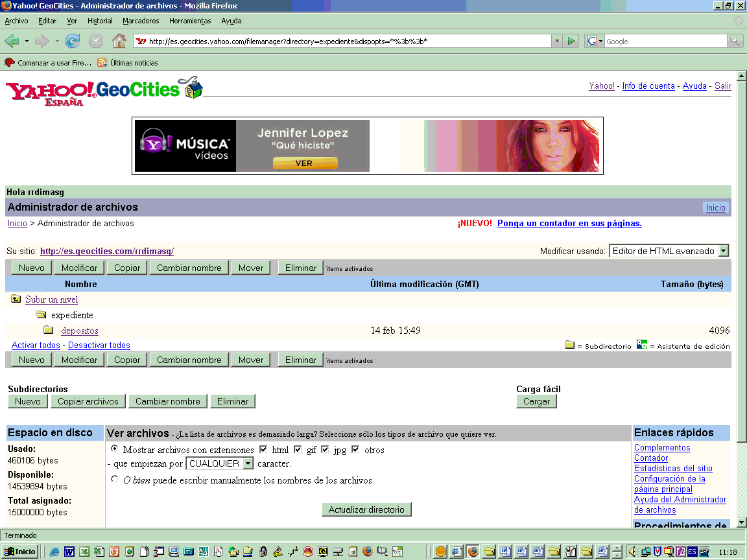
Task: Launch PowerPoint from quick launch bar
Action: pyautogui.click(x=114, y=552)
